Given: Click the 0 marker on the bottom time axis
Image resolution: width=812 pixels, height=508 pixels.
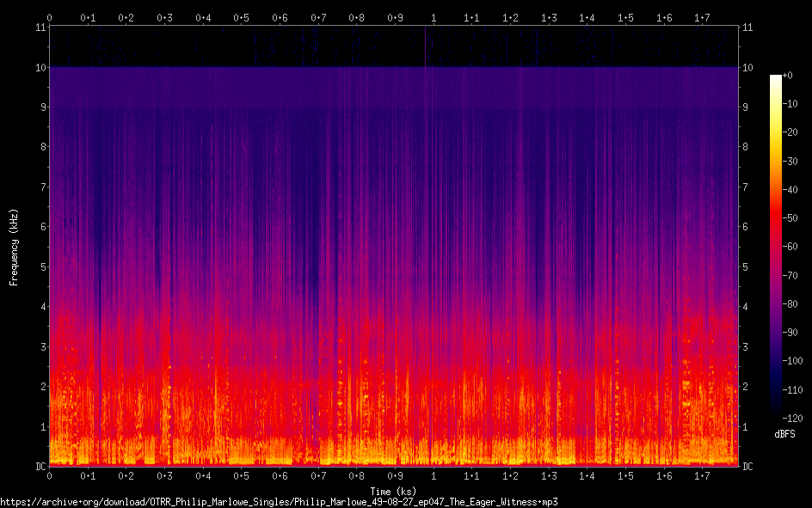Looking at the screenshot, I should [x=49, y=475].
